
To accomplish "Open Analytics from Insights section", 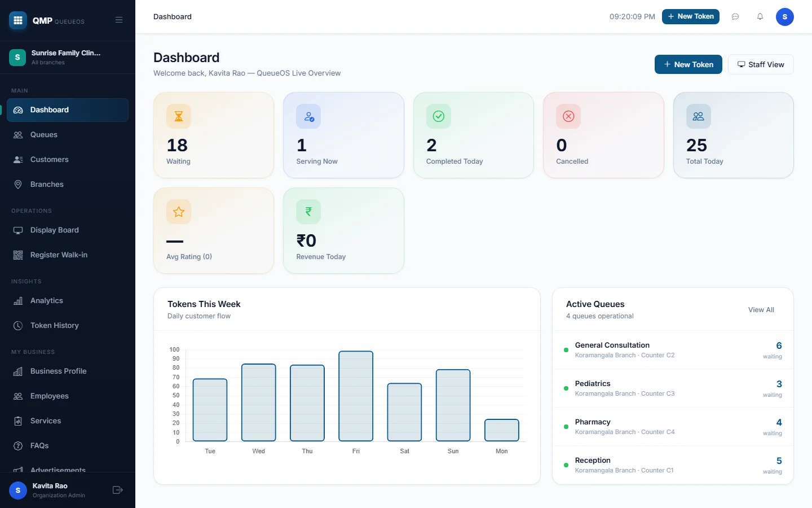I will (x=68, y=301).
